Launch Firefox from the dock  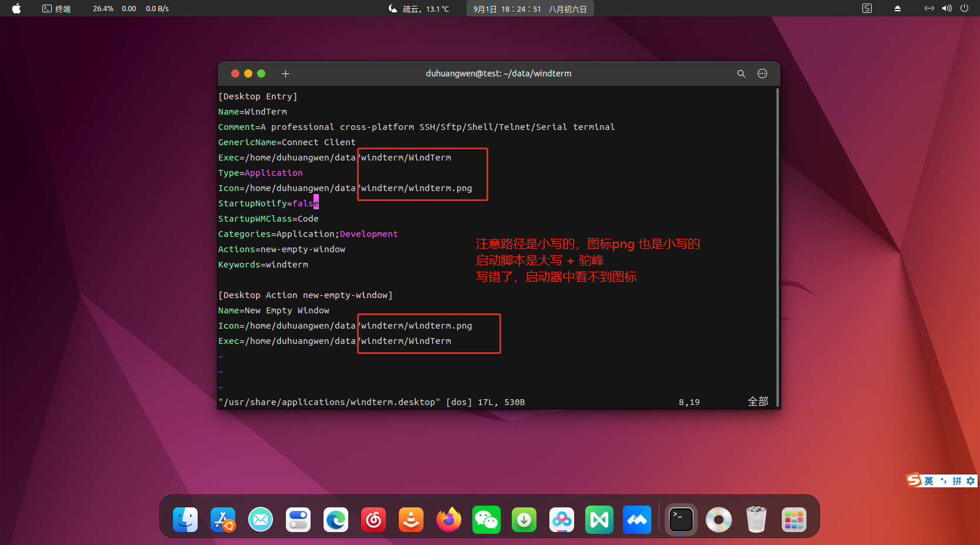tap(449, 520)
